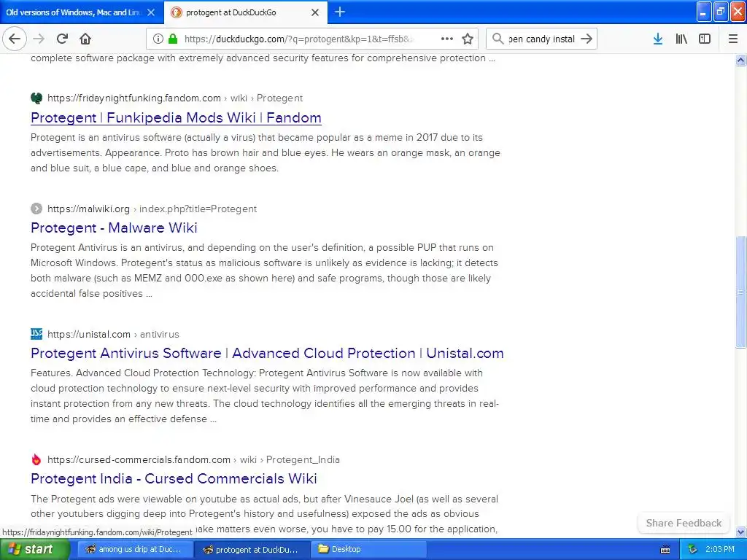Switch to protogent at DuckDu taskbar window
Image resolution: width=747 pixels, height=560 pixels.
252,550
